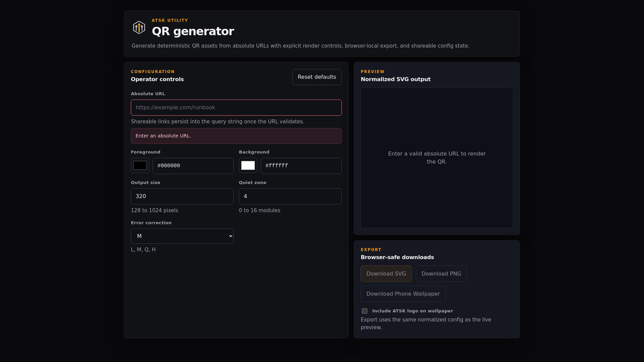Click Download Phone Wallpaper button
The image size is (644, 362).
(403, 294)
